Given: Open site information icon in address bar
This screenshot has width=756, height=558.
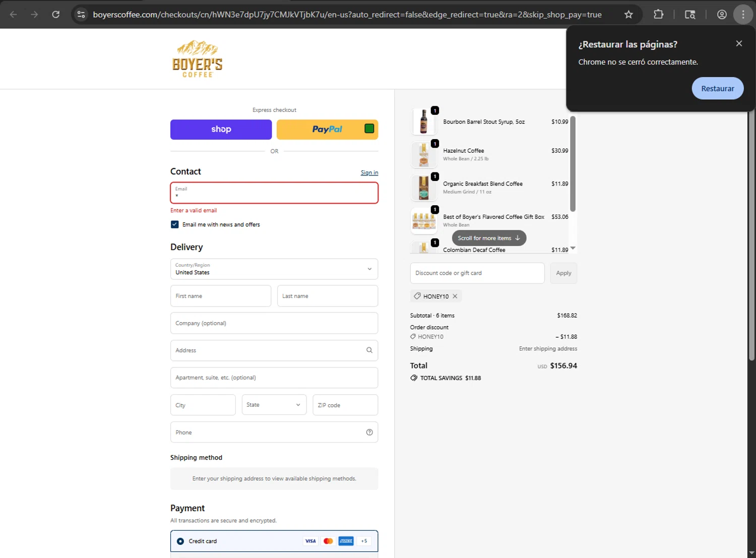Looking at the screenshot, I should pyautogui.click(x=81, y=15).
